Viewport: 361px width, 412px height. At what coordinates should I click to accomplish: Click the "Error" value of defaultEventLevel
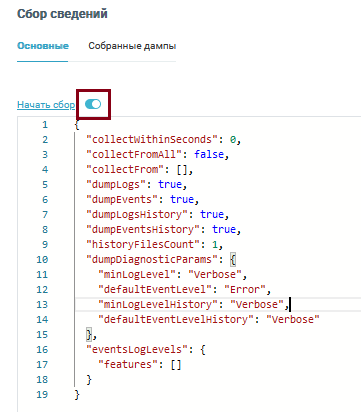click(245, 289)
